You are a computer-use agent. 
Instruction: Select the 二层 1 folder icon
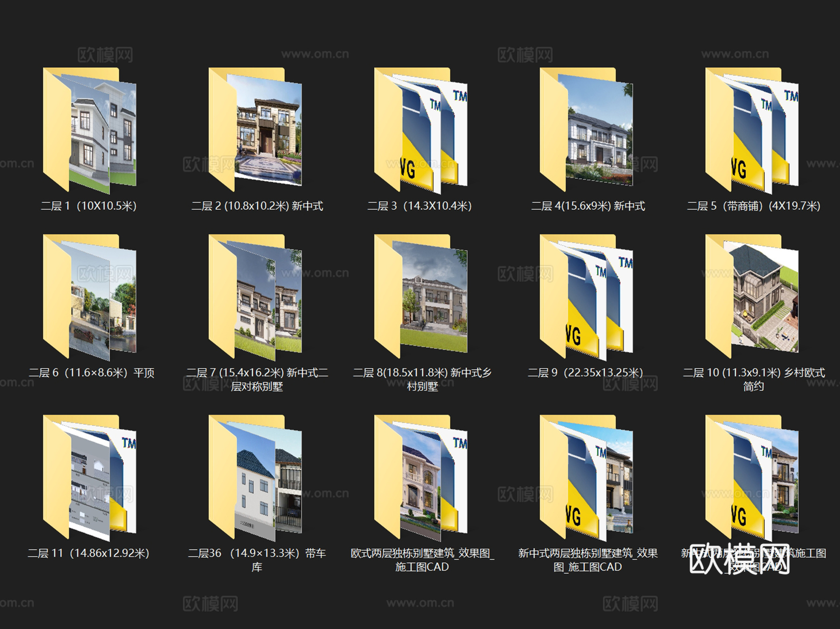pyautogui.click(x=90, y=130)
